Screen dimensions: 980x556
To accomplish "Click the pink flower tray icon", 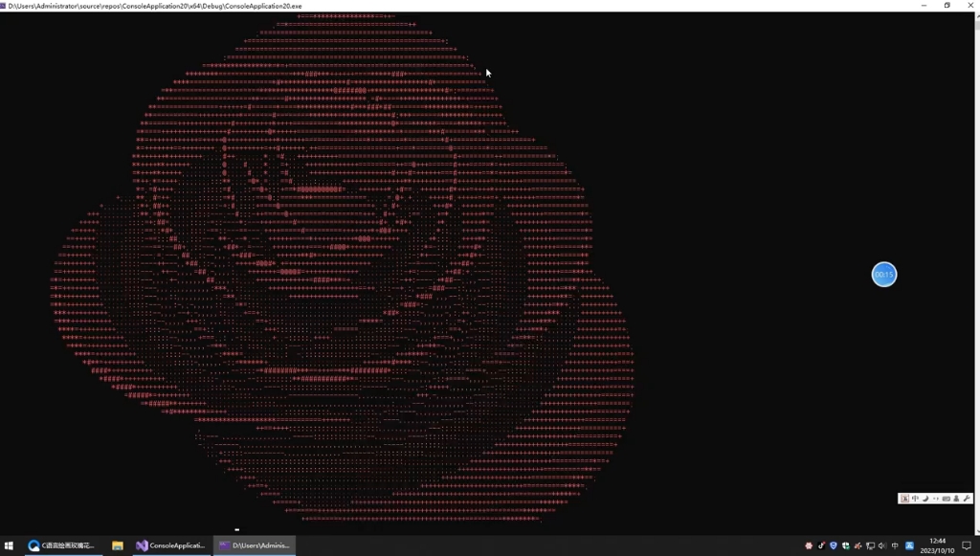I will pyautogui.click(x=809, y=546).
